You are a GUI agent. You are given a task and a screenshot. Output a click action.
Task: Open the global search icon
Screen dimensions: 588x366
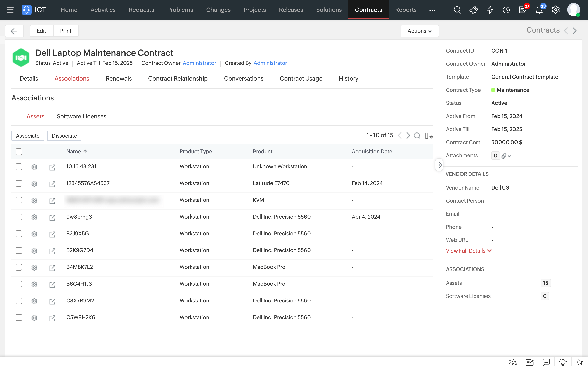point(457,10)
